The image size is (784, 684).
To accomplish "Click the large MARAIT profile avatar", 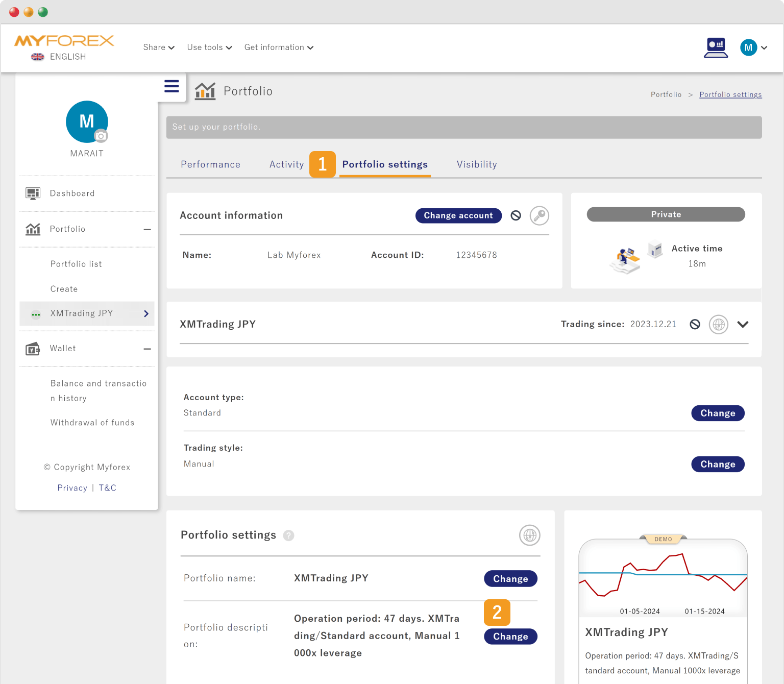I will (x=87, y=121).
